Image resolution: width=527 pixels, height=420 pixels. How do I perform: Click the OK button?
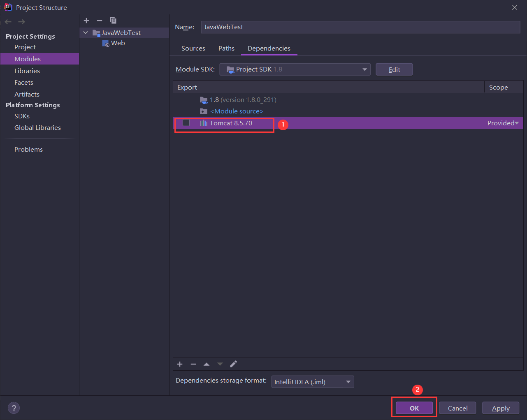(x=414, y=408)
